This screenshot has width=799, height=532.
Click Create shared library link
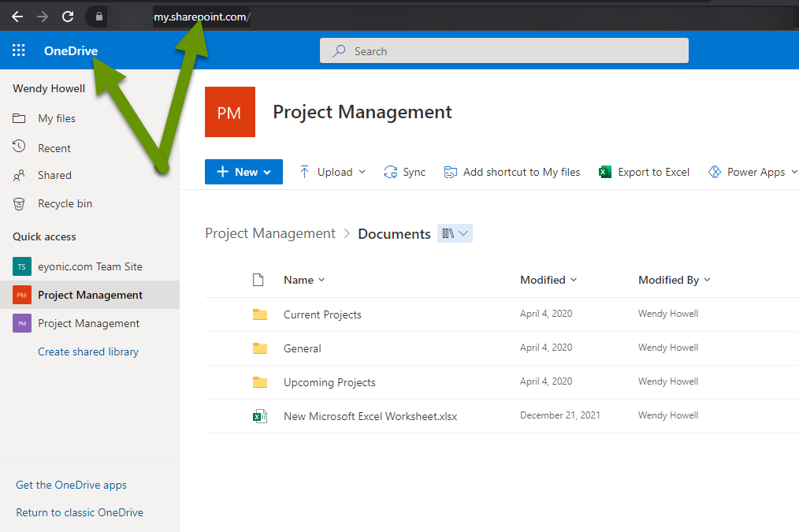pyautogui.click(x=88, y=352)
